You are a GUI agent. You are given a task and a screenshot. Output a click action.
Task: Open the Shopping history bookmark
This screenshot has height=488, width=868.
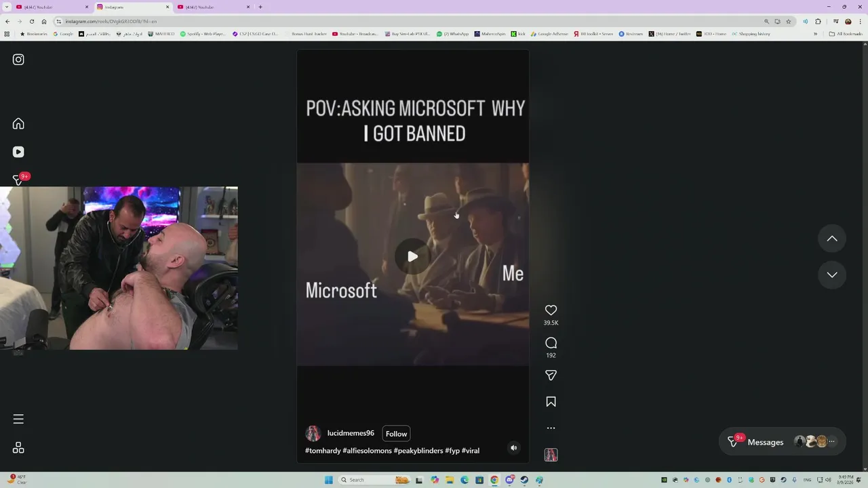(x=751, y=34)
